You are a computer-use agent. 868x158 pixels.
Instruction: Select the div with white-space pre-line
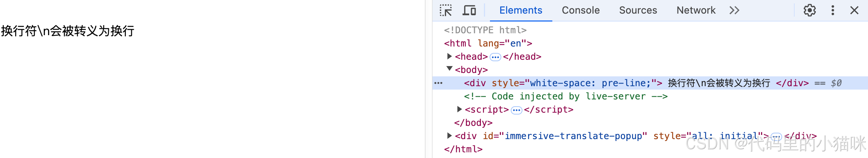650,83
